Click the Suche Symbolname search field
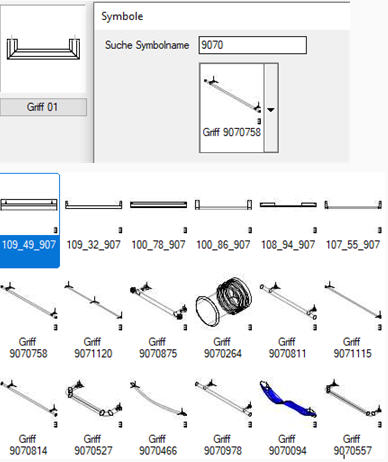This screenshot has height=462, width=388. pos(252,45)
